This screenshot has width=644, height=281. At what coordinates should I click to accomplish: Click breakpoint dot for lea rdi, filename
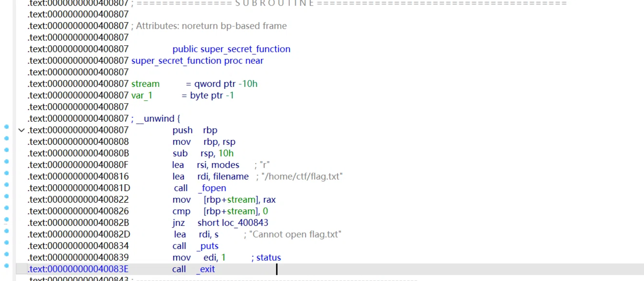pyautogui.click(x=6, y=173)
